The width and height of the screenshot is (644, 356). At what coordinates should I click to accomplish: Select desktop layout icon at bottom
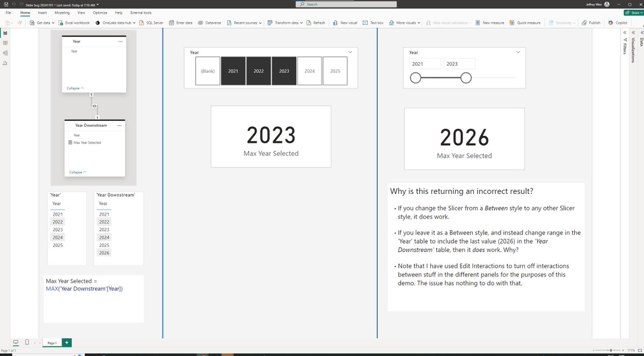click(16, 342)
